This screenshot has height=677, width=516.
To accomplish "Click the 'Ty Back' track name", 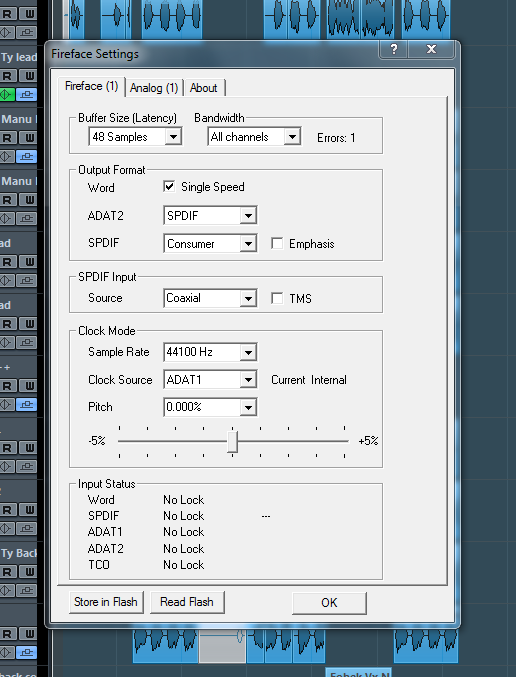I will tap(19, 553).
